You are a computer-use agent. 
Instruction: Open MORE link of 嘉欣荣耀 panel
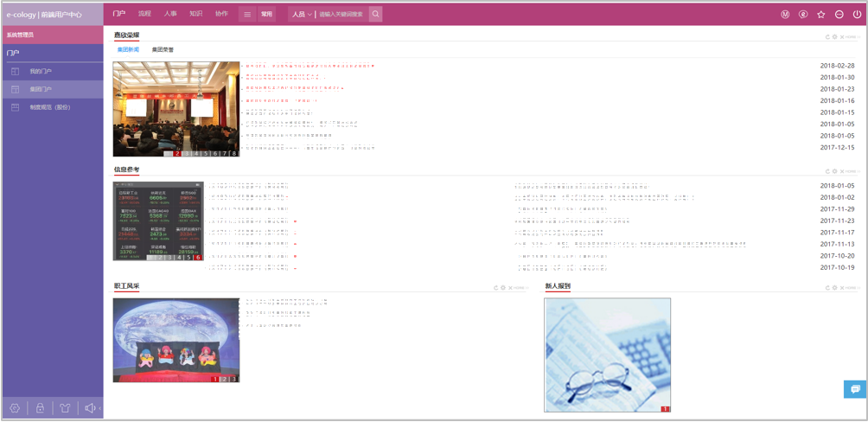852,37
